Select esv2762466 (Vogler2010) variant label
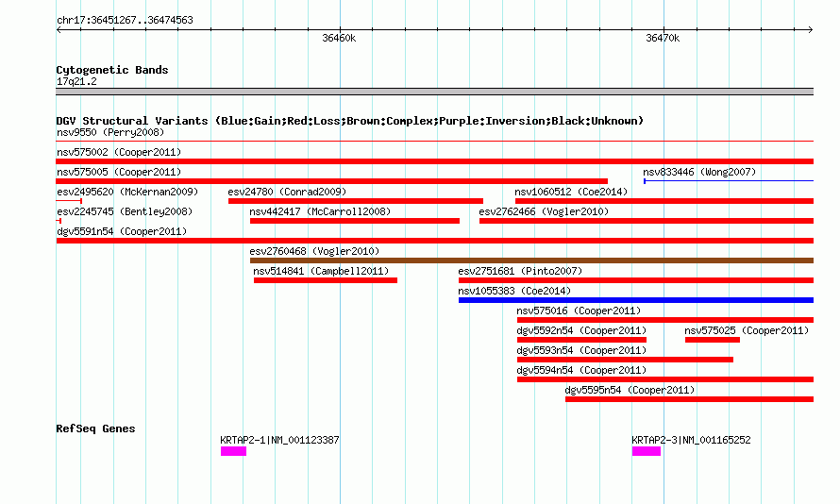Screen dimensions: 840x504 coord(544,211)
